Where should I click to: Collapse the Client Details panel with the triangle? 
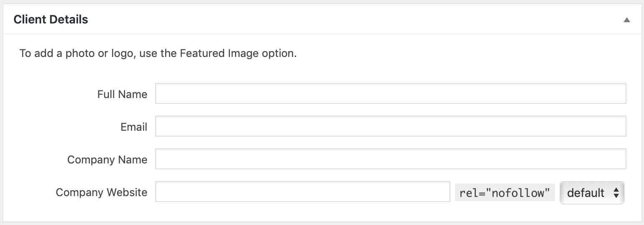[x=626, y=20]
